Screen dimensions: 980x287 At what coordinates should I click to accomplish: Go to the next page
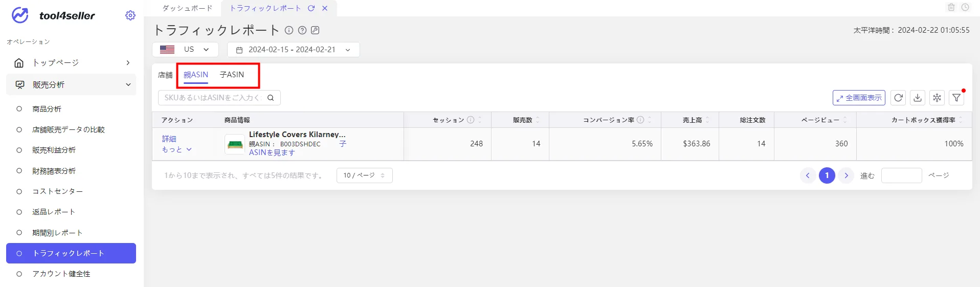(847, 175)
